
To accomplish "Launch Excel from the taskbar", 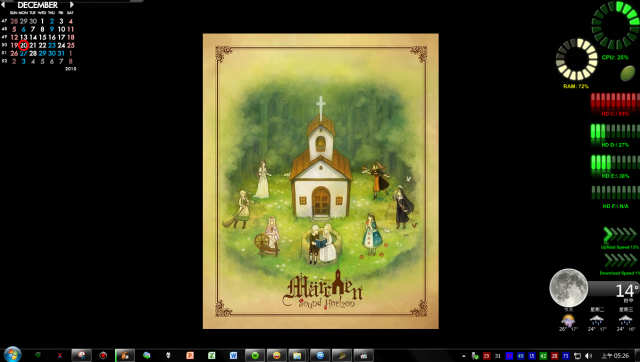I will [211, 355].
